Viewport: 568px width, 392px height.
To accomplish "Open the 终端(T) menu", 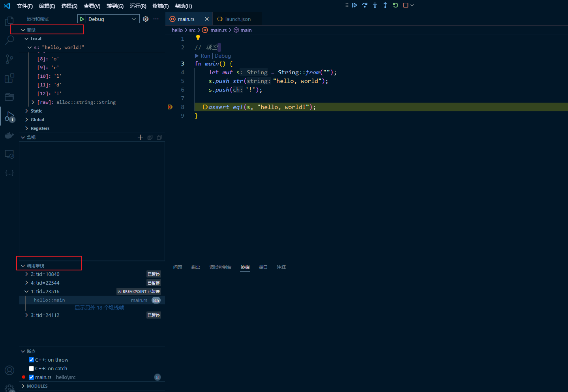I will pos(161,6).
